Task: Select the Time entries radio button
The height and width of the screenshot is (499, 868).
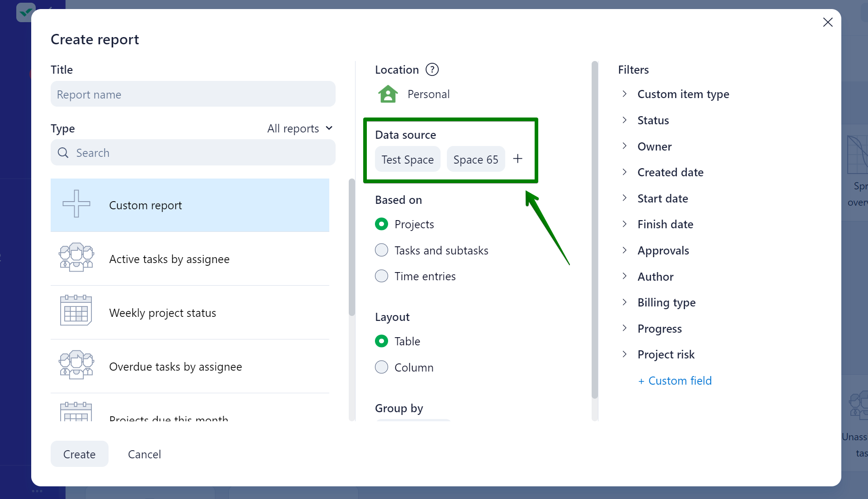Action: pyautogui.click(x=381, y=276)
